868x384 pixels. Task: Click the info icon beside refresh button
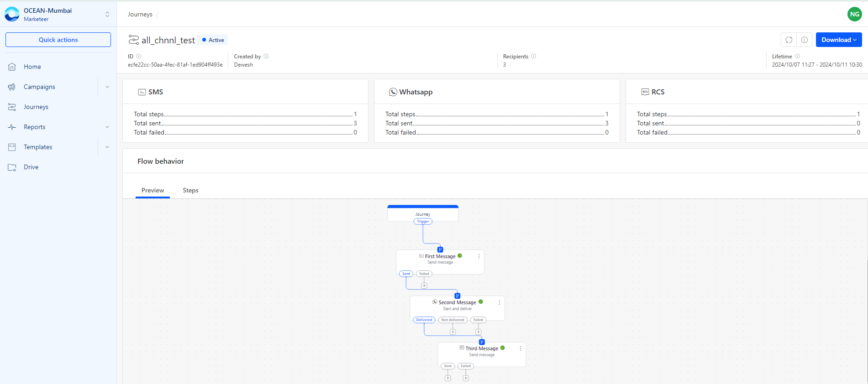coord(804,40)
